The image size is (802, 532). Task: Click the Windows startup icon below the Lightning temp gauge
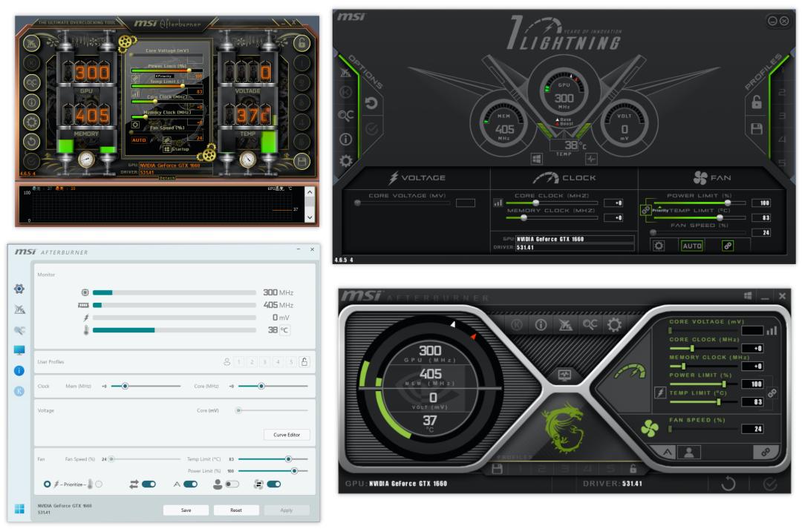536,159
